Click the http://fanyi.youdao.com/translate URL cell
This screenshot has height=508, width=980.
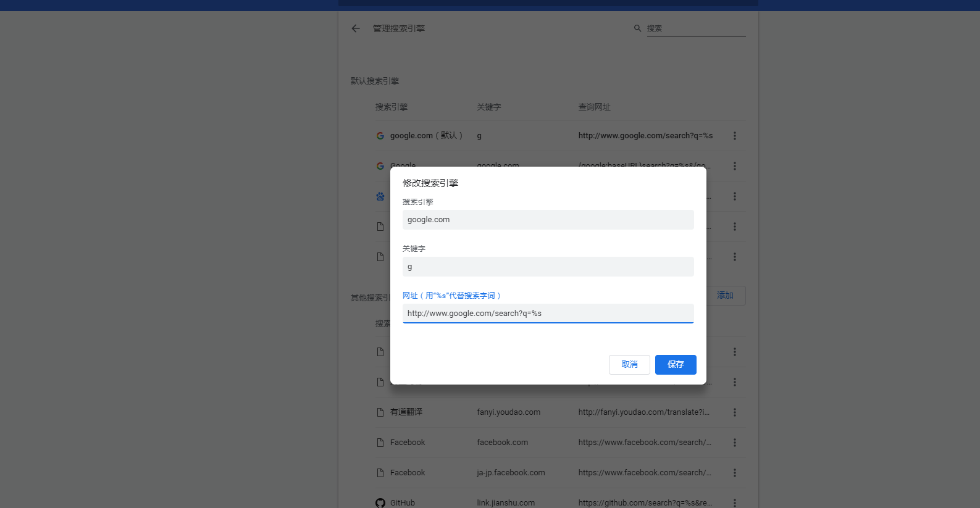(x=644, y=412)
